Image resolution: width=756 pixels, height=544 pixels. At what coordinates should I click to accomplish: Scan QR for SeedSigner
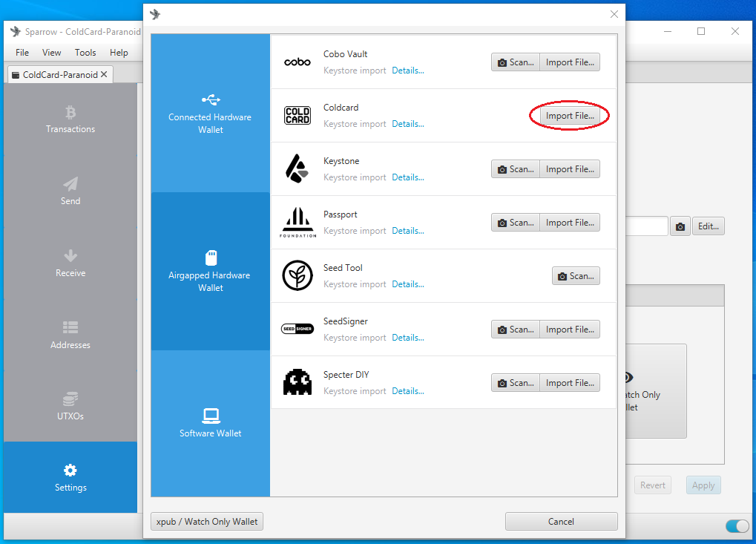pyautogui.click(x=516, y=330)
